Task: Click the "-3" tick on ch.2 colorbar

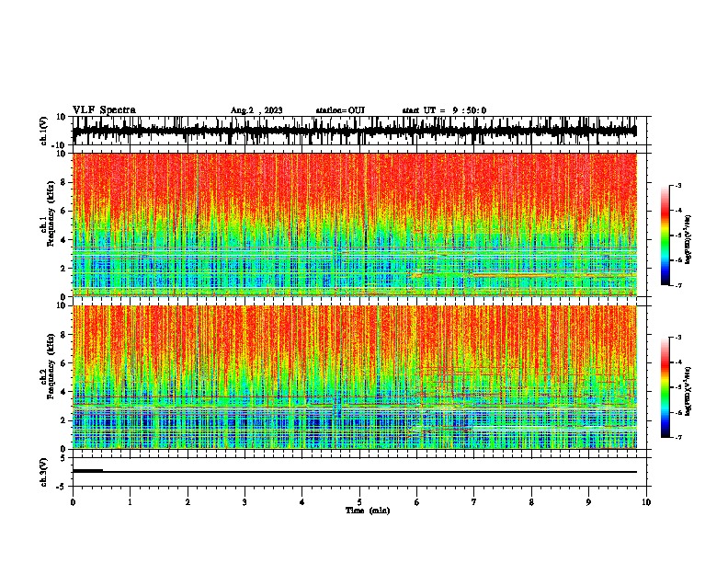Action: (677, 338)
